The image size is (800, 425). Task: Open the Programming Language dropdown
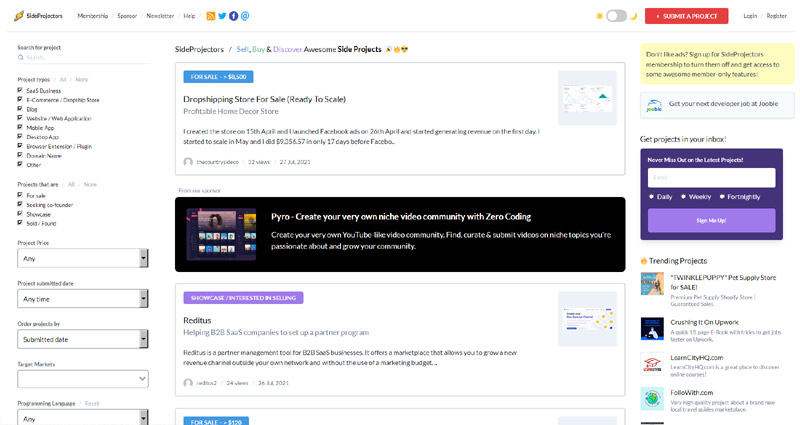coord(83,417)
